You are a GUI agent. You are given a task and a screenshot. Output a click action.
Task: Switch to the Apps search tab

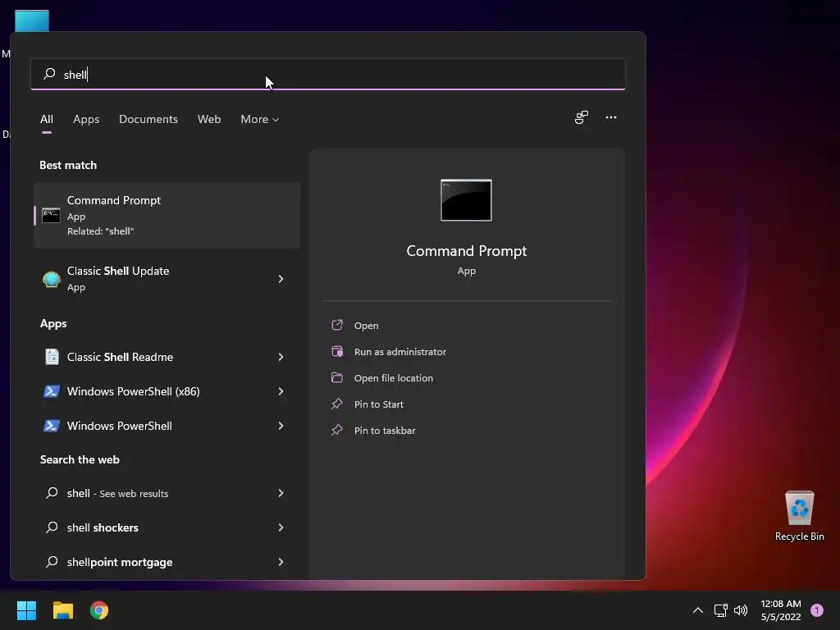tap(86, 119)
